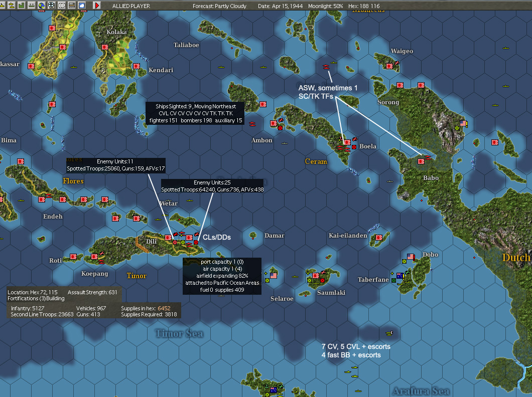Select the Japanese base flag at Boela
This screenshot has width=532, height=397.
pos(347,142)
